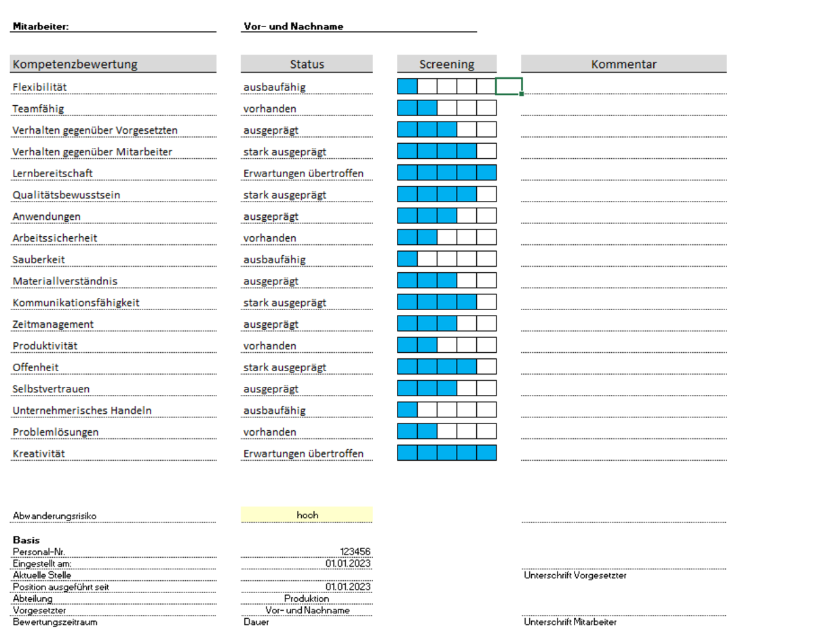Image resolution: width=814 pixels, height=644 pixels.
Task: Open the Status cell for Teamfähig
Action: click(x=306, y=109)
